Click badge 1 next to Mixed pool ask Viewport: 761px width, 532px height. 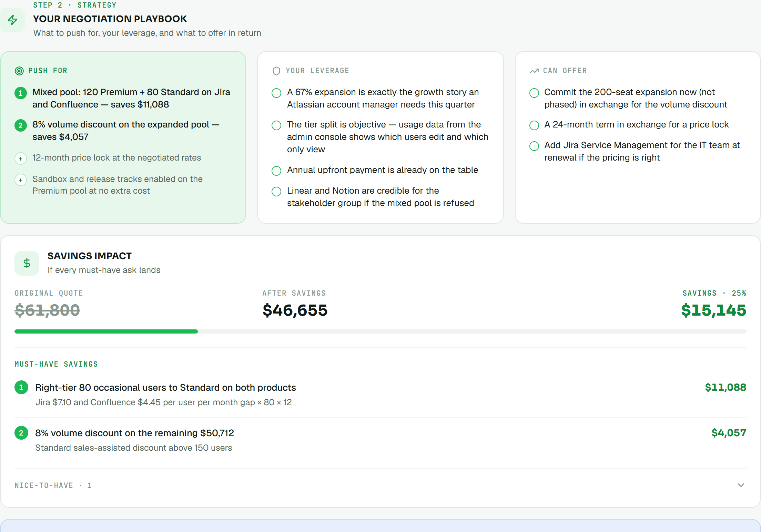(21, 93)
